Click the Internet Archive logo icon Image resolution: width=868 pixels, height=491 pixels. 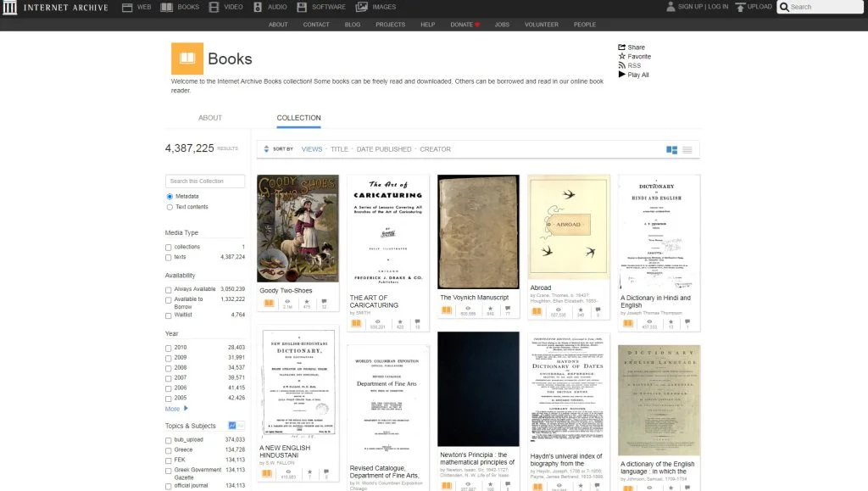(10, 7)
